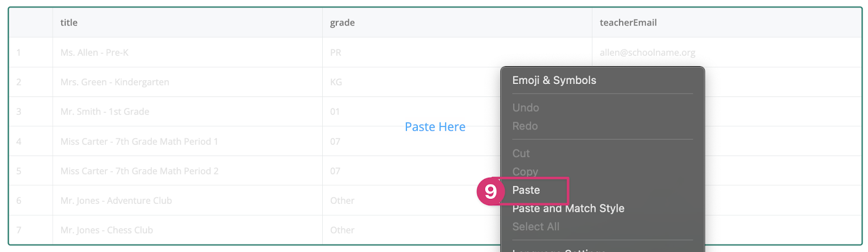
Task: Select the grade column header
Action: 457,23
